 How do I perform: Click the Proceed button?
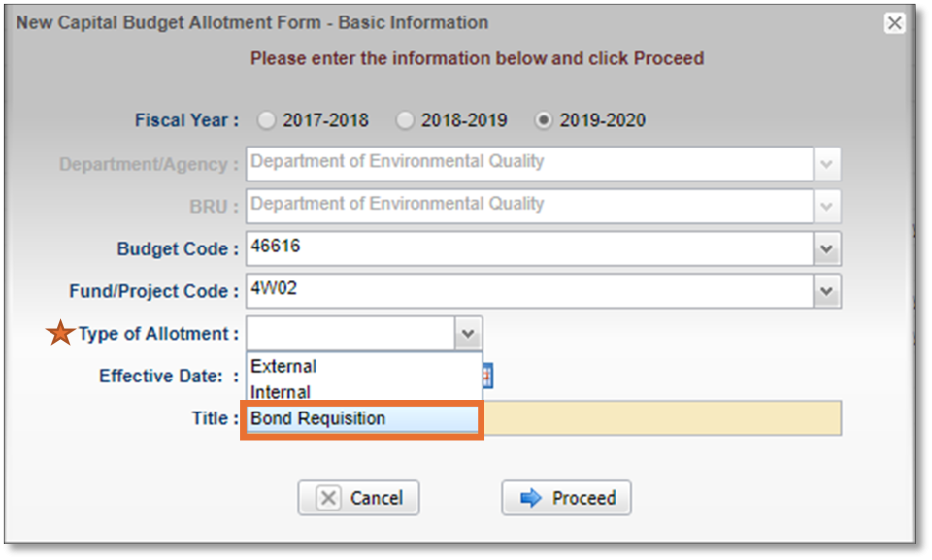pos(566,498)
